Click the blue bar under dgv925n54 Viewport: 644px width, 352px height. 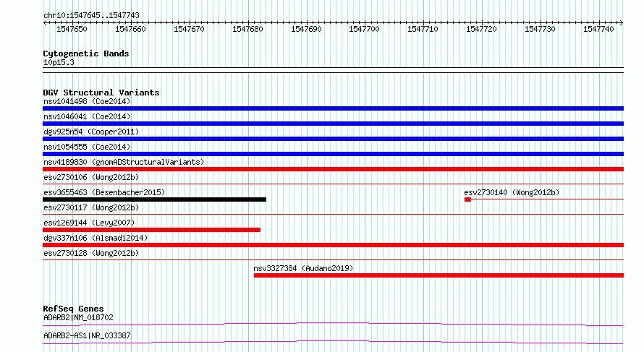333,139
